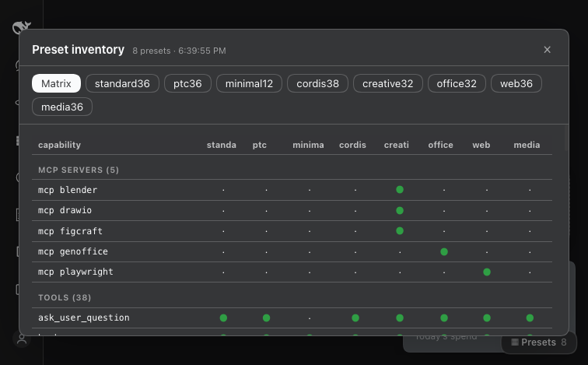
Task: Open the web36 preset tab
Action: pyautogui.click(x=516, y=83)
